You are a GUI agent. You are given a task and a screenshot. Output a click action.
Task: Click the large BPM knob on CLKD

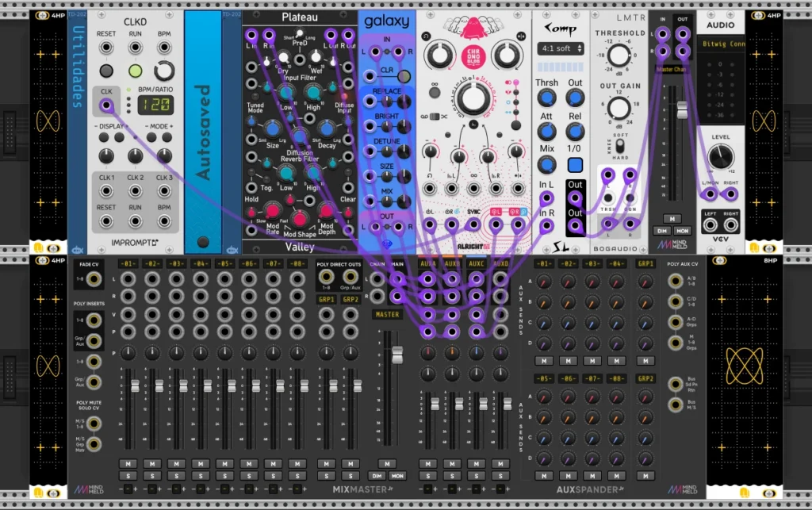pyautogui.click(x=163, y=71)
